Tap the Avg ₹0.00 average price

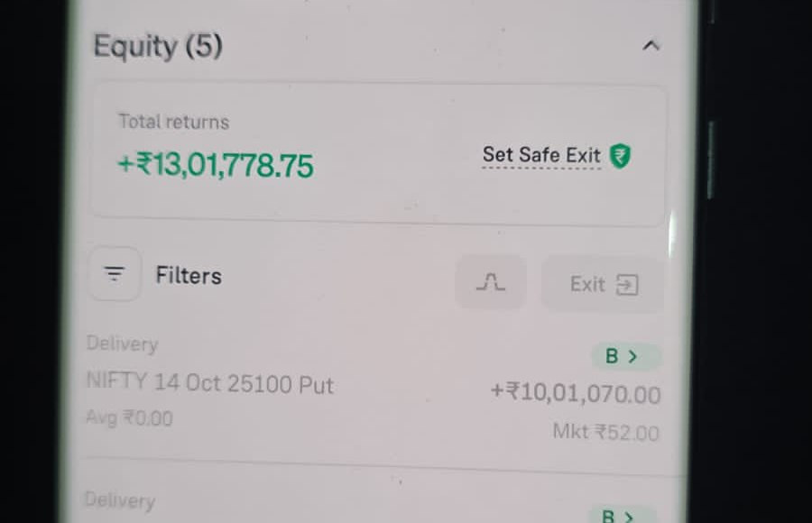(129, 418)
